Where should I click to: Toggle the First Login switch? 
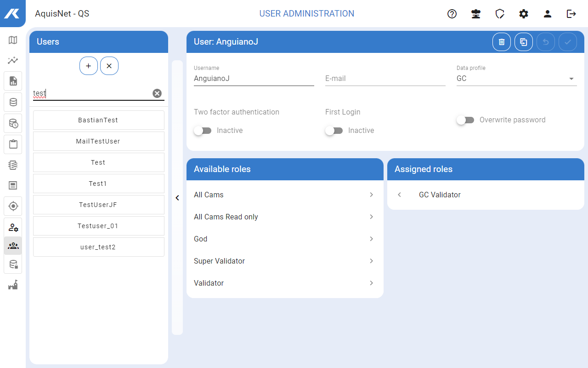(334, 131)
